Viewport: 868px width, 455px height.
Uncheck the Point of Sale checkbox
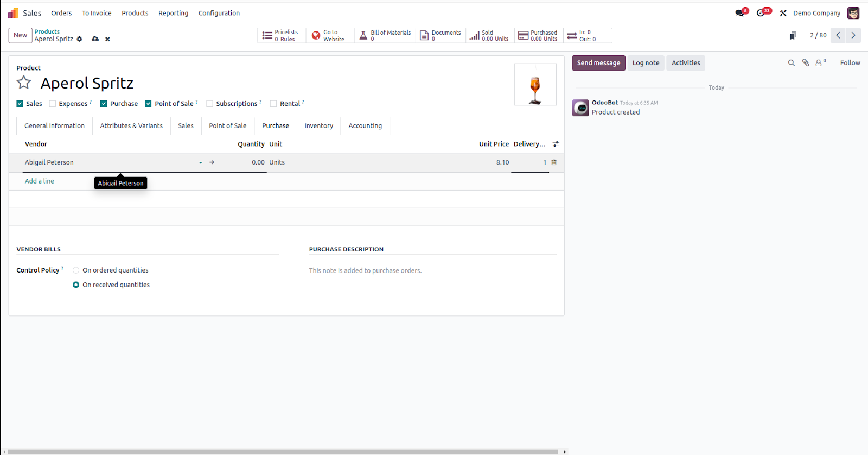(x=148, y=104)
